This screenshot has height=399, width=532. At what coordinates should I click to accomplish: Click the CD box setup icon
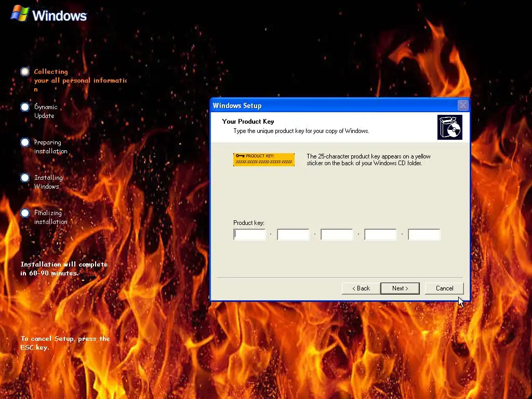pyautogui.click(x=450, y=127)
